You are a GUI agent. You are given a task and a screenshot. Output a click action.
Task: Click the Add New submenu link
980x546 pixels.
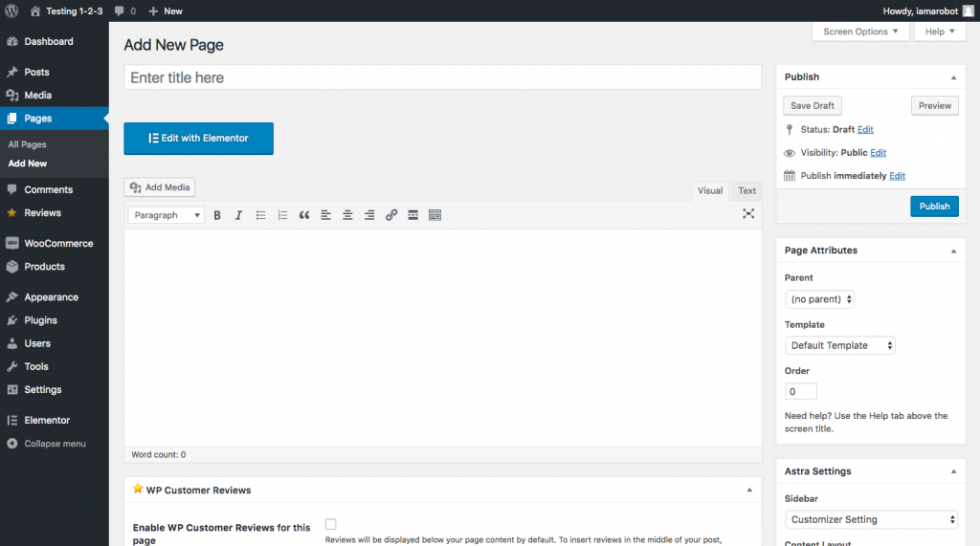click(x=28, y=164)
